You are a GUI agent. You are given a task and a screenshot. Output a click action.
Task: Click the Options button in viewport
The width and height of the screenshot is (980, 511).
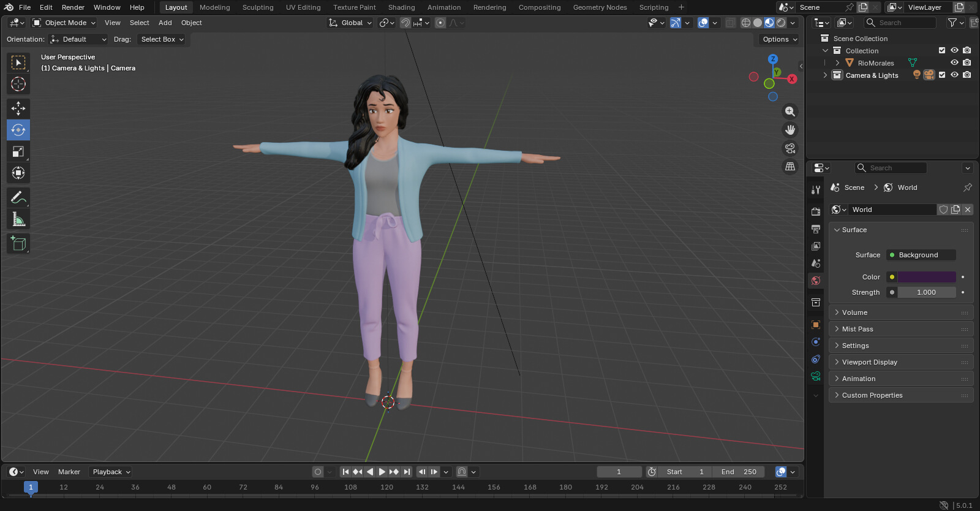(780, 39)
